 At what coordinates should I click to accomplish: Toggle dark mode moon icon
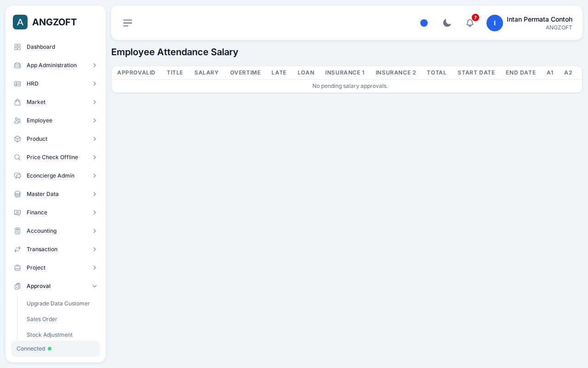tap(447, 23)
